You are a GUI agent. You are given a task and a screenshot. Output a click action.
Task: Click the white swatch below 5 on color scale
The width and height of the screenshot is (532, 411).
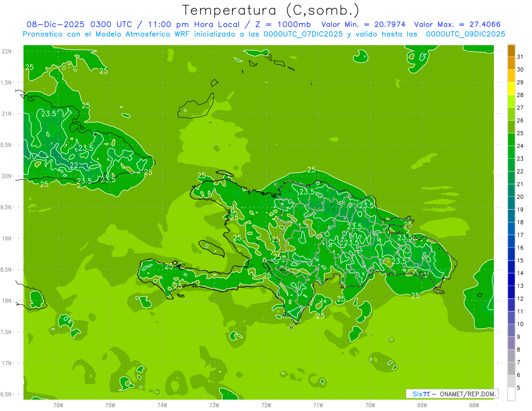point(511,394)
